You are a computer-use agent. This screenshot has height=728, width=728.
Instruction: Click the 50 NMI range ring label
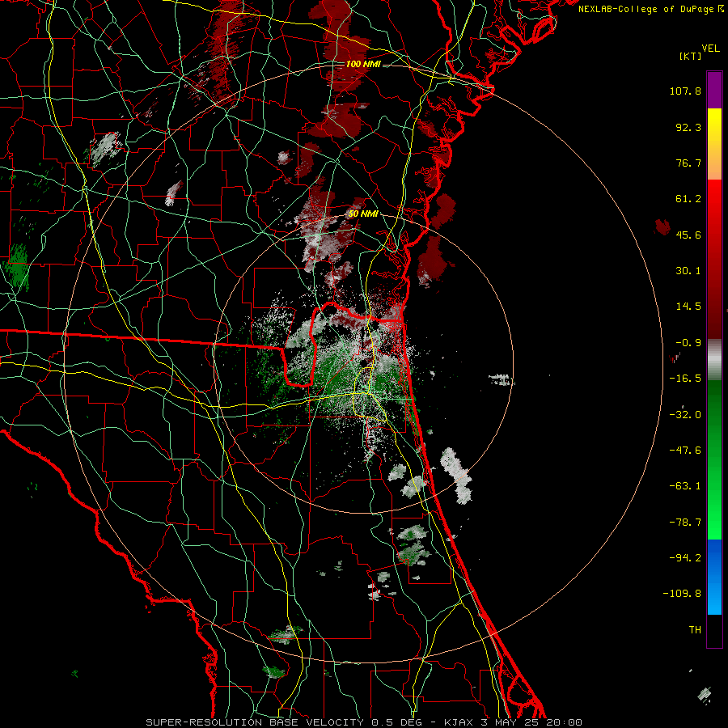[363, 214]
